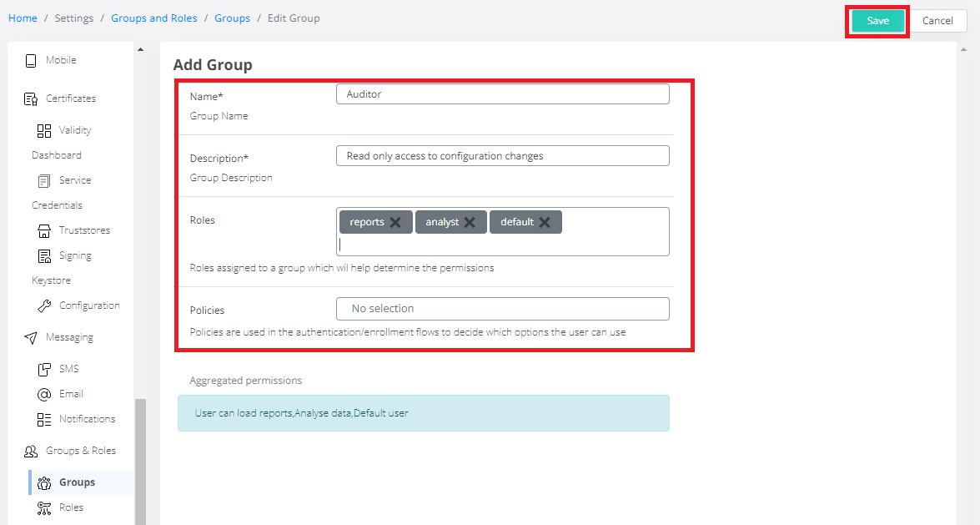Open Notifications menu item
The image size is (980, 525).
87,419
